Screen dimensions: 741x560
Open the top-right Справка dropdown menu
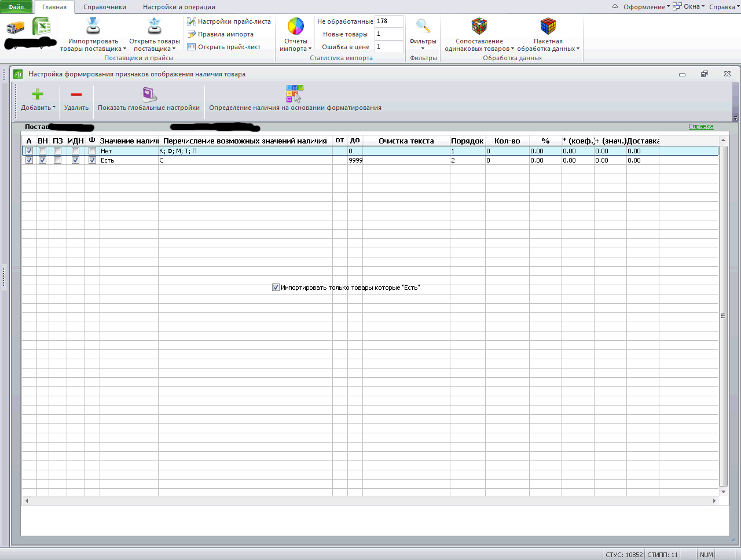coord(724,7)
